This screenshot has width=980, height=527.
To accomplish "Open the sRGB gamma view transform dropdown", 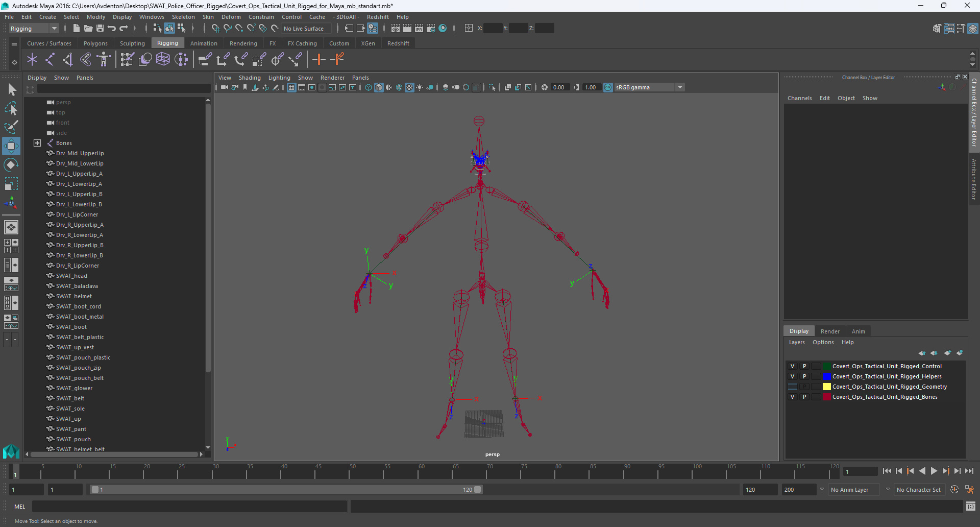I will click(x=649, y=87).
